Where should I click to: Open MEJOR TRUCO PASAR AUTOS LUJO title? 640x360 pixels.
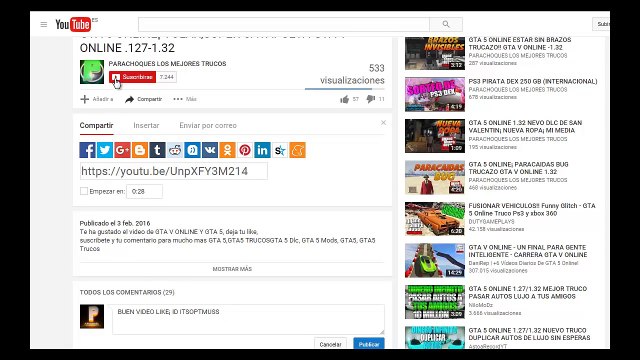pyautogui.click(x=528, y=292)
